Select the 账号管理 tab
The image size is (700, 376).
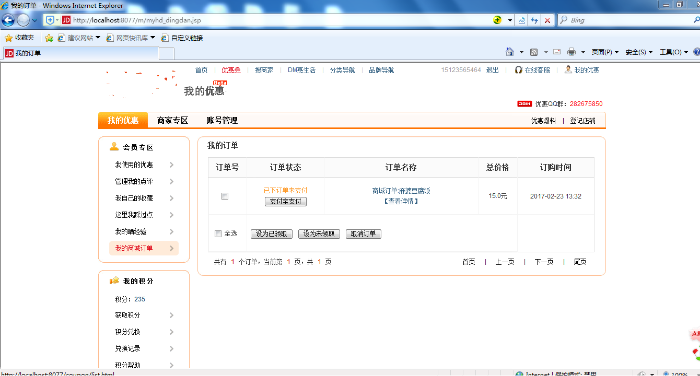(x=222, y=120)
